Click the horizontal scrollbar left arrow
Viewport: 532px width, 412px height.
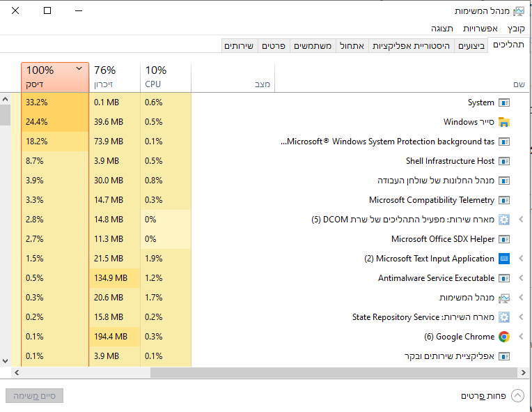point(17,372)
